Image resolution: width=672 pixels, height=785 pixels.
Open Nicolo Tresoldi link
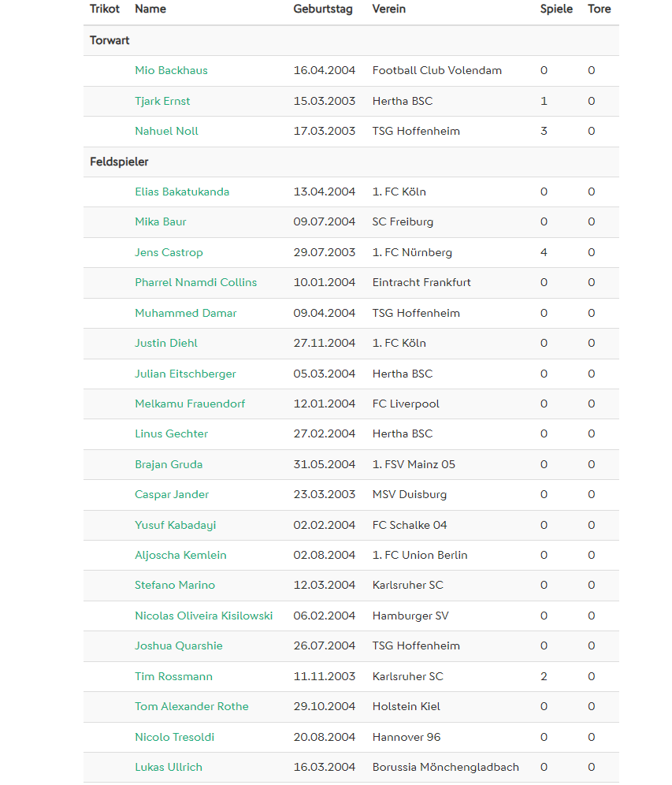[x=175, y=737]
